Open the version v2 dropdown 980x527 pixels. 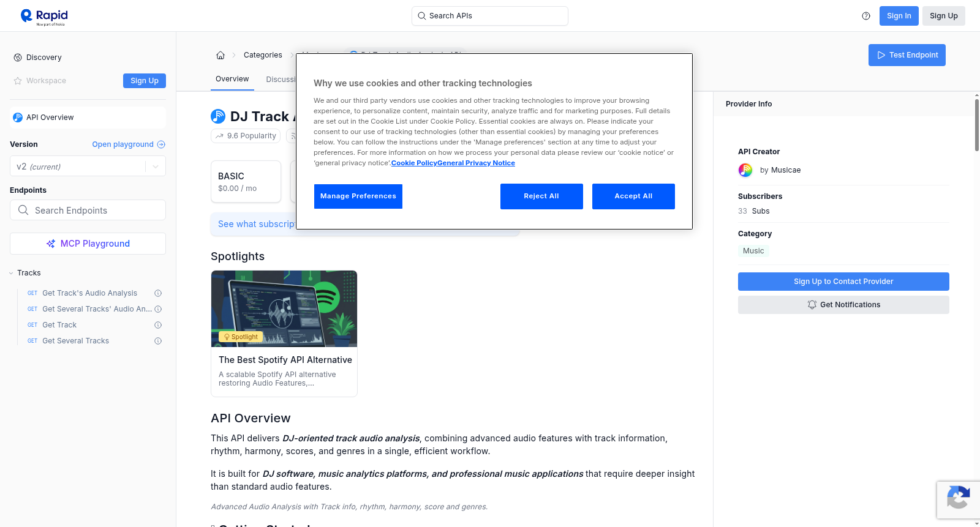(88, 166)
